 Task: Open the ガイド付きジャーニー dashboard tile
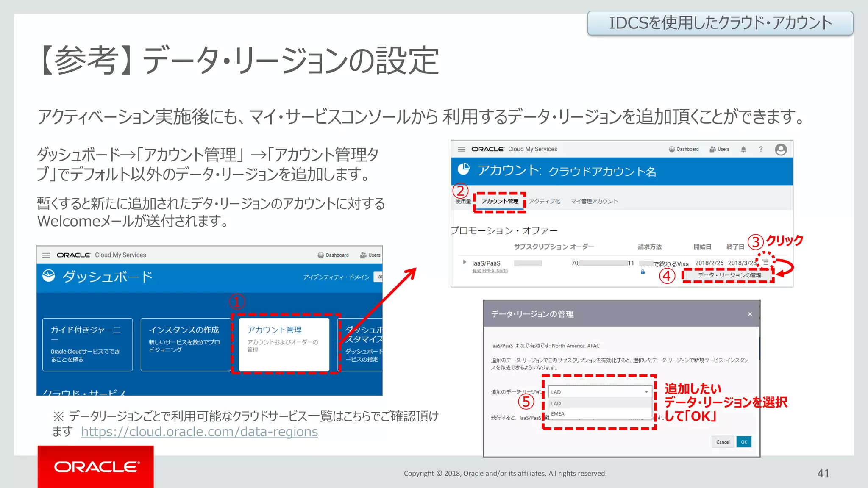point(87,344)
